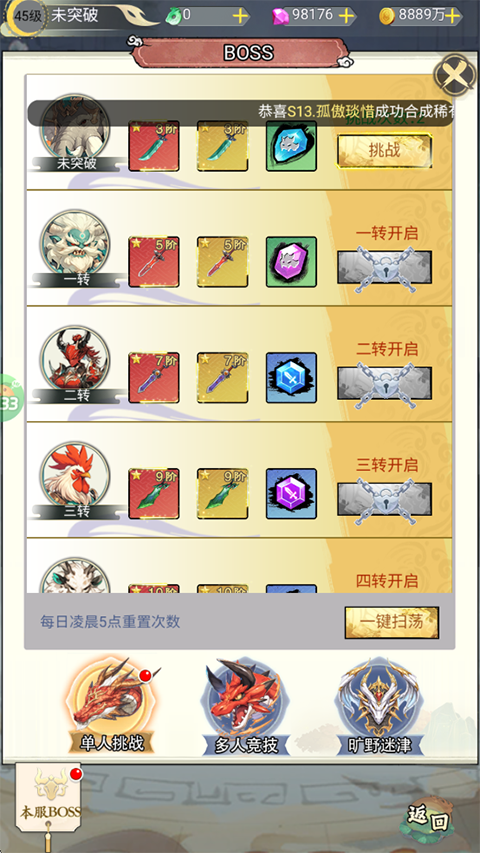Inspect the red 5阶 sword reward

click(x=154, y=262)
